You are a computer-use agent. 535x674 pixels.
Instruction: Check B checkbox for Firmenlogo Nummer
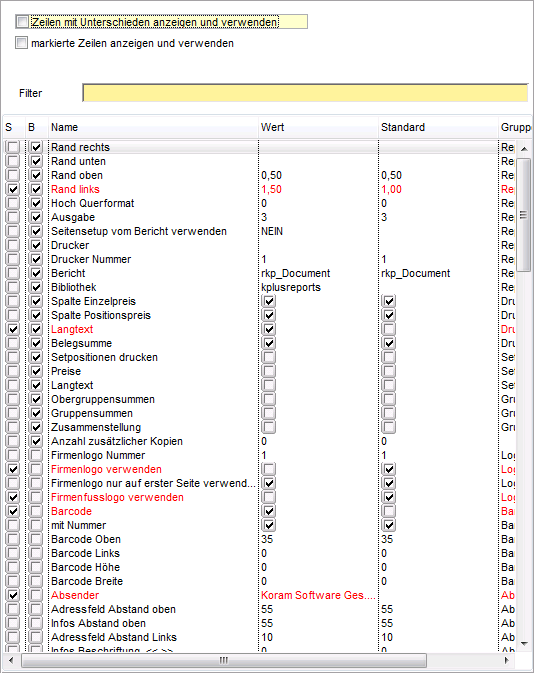[x=36, y=455]
